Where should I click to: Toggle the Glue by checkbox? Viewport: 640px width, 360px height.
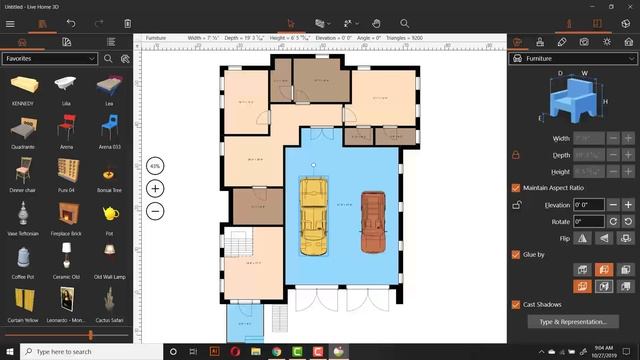pyautogui.click(x=516, y=255)
